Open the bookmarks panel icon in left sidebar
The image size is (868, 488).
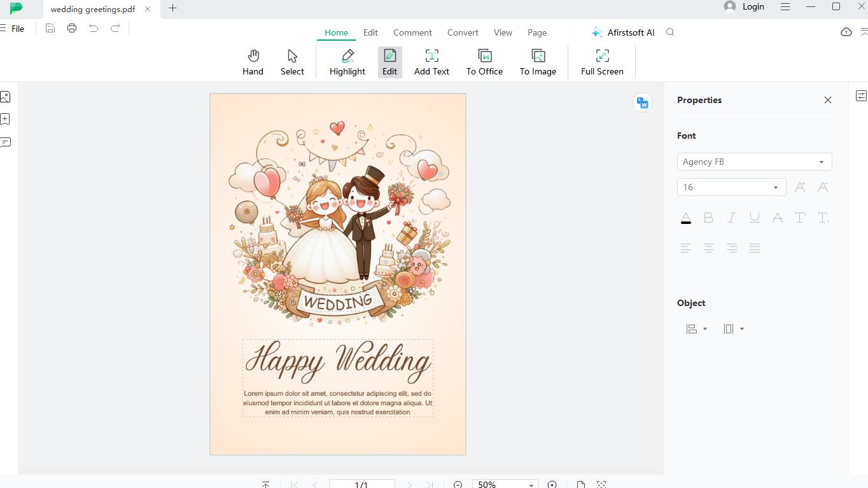click(x=5, y=119)
